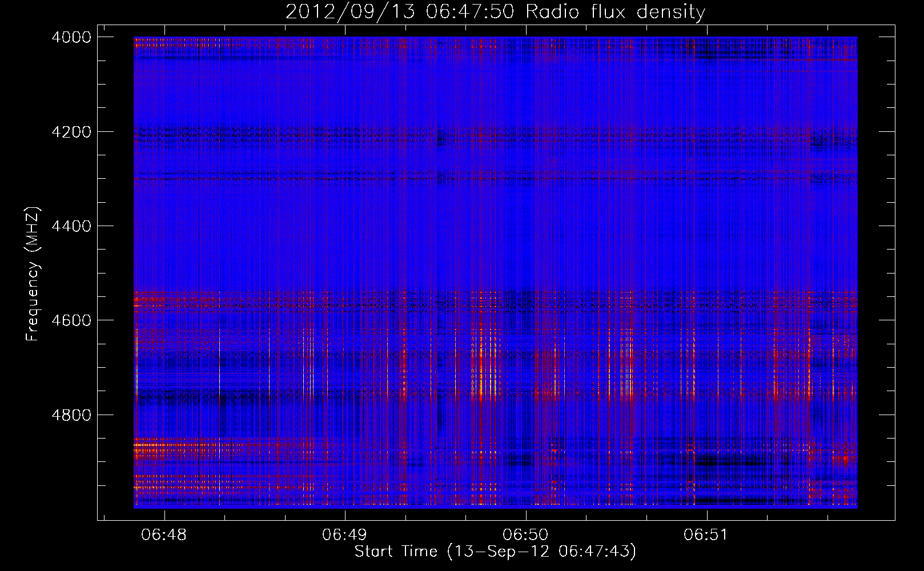
Task: Click the 4200 frequency axis label
Action: coord(71,132)
